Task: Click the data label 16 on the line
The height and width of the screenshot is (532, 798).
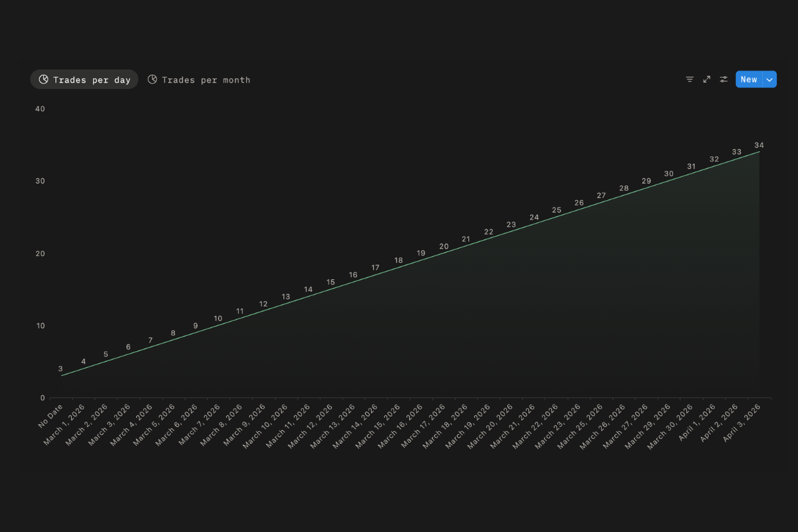Action: point(353,275)
